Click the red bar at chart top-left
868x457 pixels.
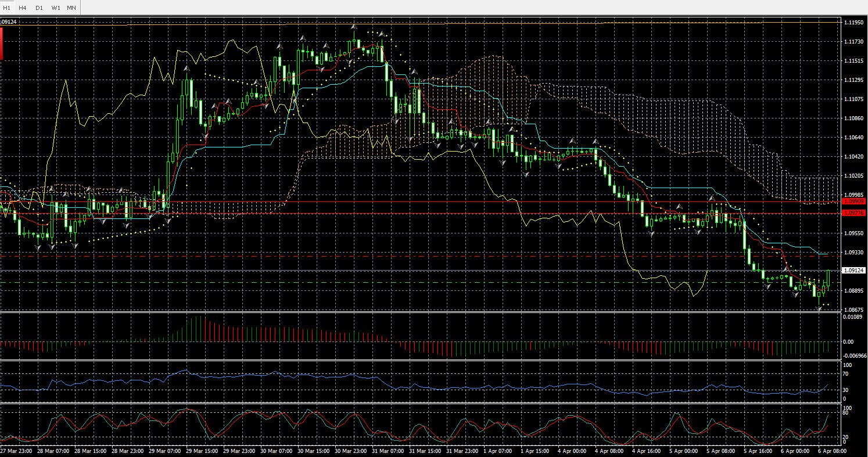[x=1, y=43]
